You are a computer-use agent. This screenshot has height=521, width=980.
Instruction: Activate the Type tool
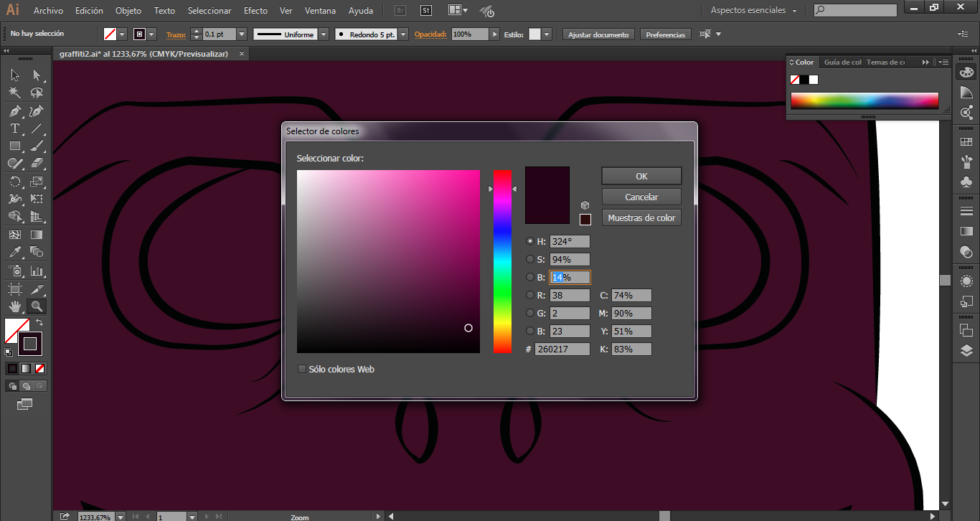[x=15, y=128]
